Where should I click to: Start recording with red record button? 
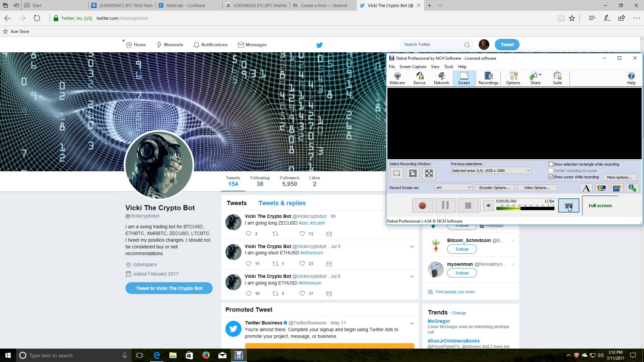point(422,205)
